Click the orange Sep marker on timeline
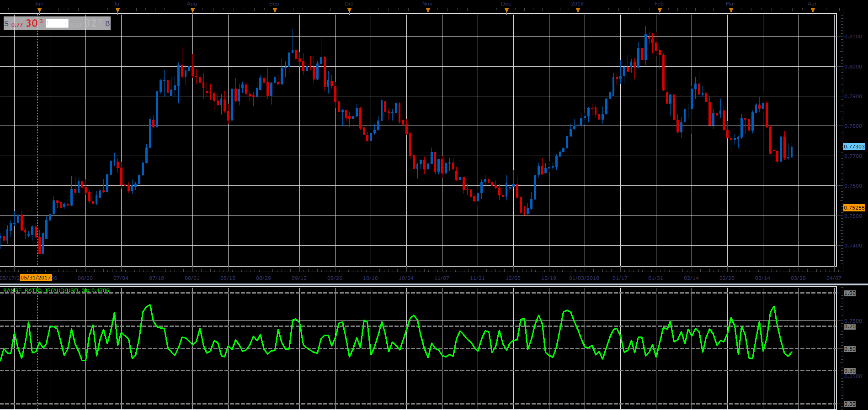Viewport: 868px width, 410px height. coord(275,10)
